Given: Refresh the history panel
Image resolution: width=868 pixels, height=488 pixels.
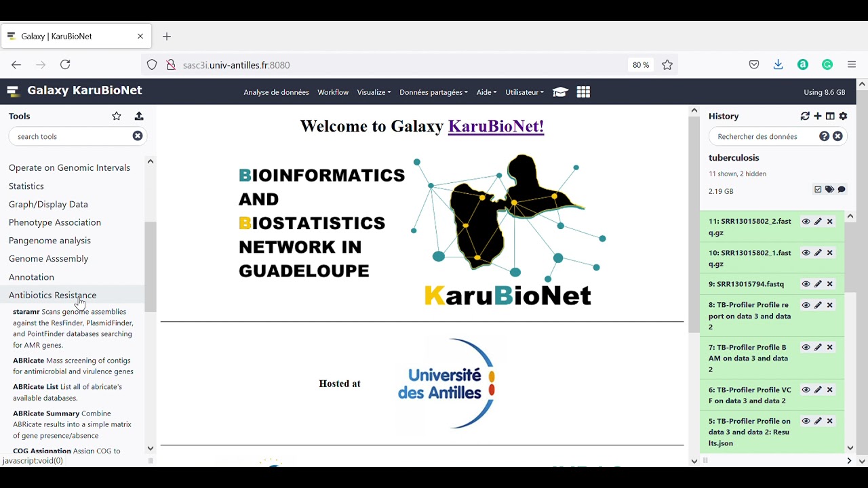Looking at the screenshot, I should point(805,116).
